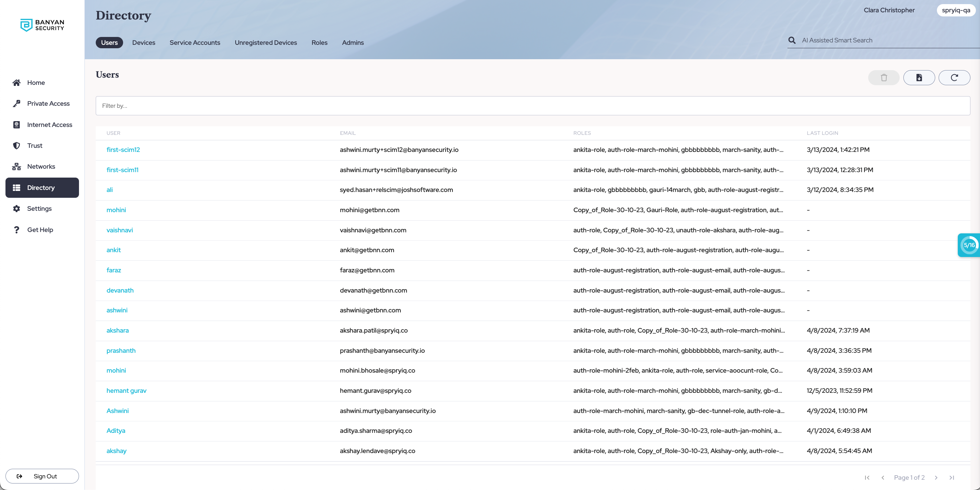Click the Networks topology icon

pos(16,166)
